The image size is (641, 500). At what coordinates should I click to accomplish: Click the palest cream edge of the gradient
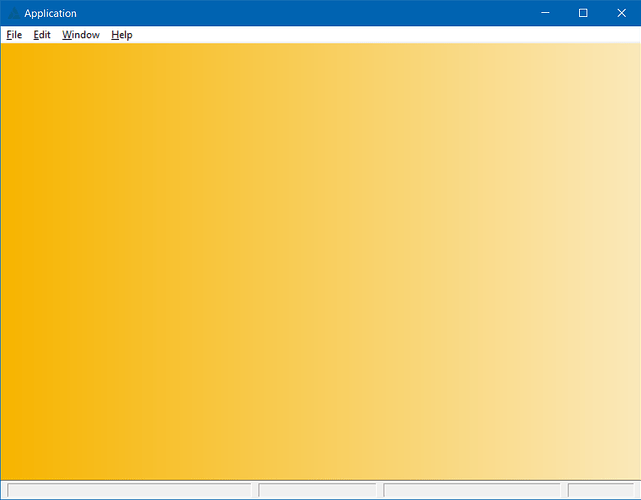pyautogui.click(x=636, y=262)
